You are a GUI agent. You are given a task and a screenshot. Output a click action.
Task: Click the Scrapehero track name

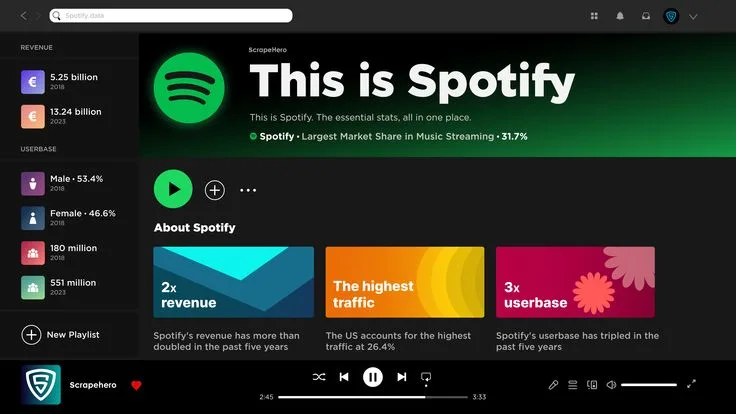point(93,385)
